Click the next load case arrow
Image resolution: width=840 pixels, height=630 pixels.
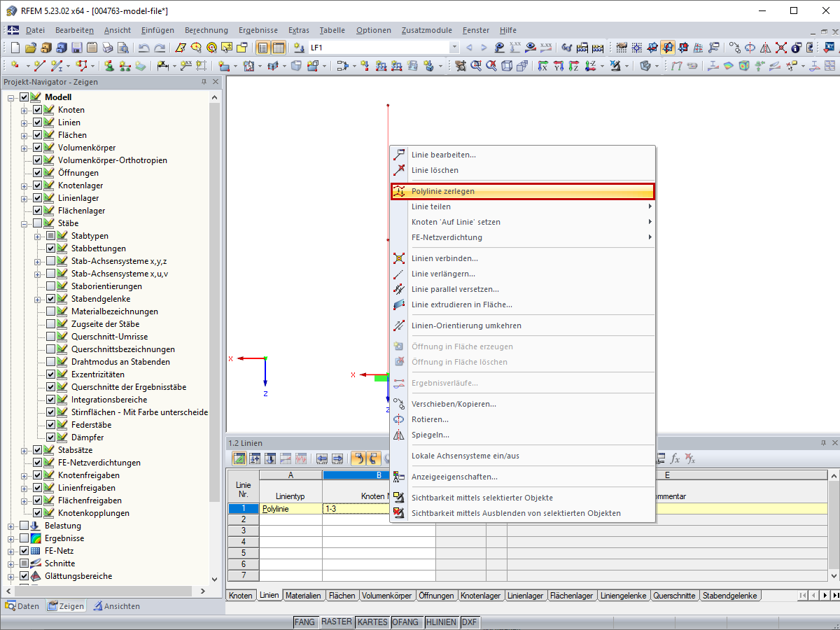tap(484, 48)
